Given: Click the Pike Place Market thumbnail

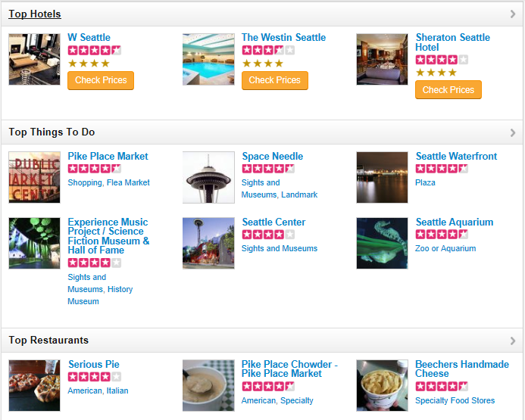Looking at the screenshot, I should (34, 177).
